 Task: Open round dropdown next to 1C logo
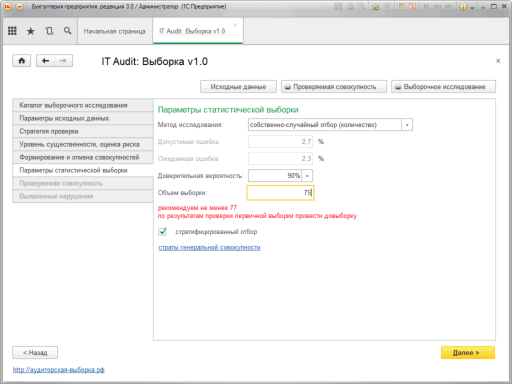pyautogui.click(x=20, y=6)
